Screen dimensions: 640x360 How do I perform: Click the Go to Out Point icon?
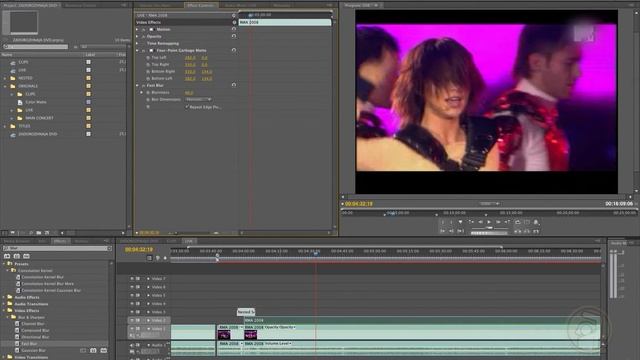[451, 231]
